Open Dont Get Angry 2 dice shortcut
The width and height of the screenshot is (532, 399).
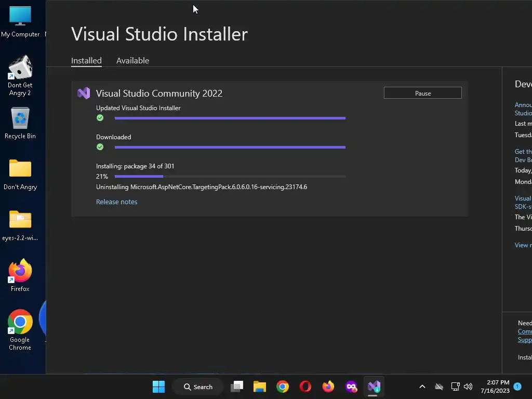point(20,76)
